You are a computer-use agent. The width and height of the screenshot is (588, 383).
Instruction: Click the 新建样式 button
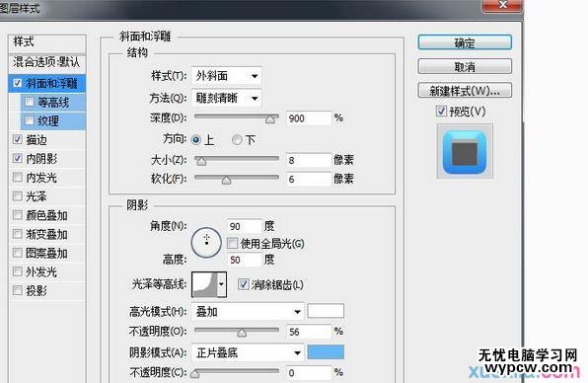(465, 91)
